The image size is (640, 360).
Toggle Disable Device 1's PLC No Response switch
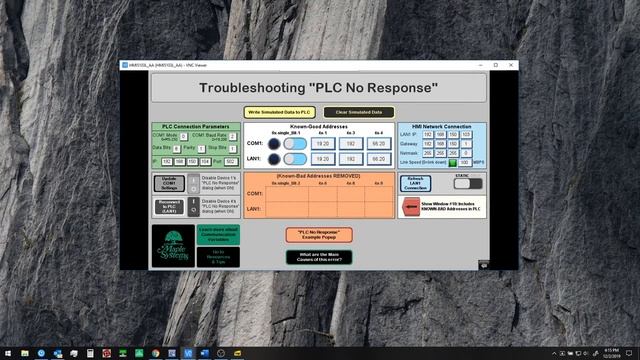[x=193, y=184]
